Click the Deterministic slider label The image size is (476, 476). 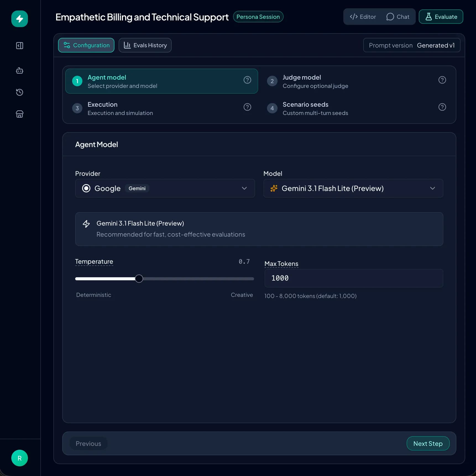click(94, 295)
